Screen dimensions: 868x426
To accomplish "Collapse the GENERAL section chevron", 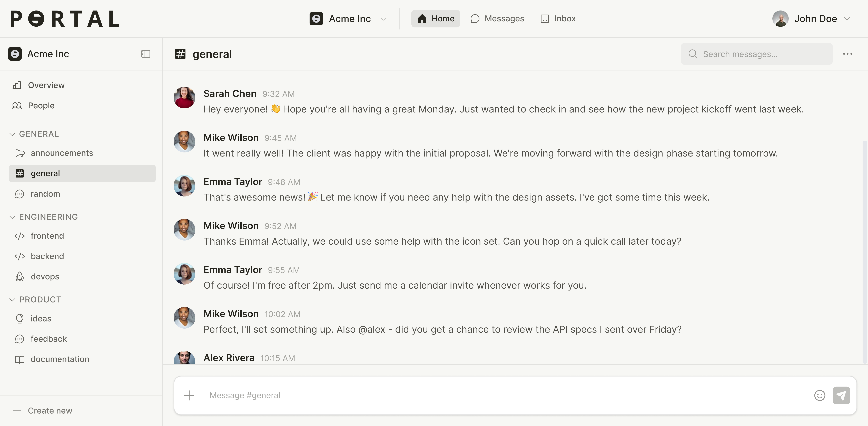I will point(12,134).
